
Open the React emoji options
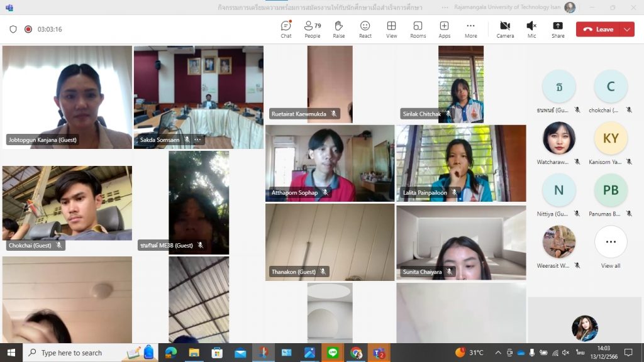[x=365, y=29]
